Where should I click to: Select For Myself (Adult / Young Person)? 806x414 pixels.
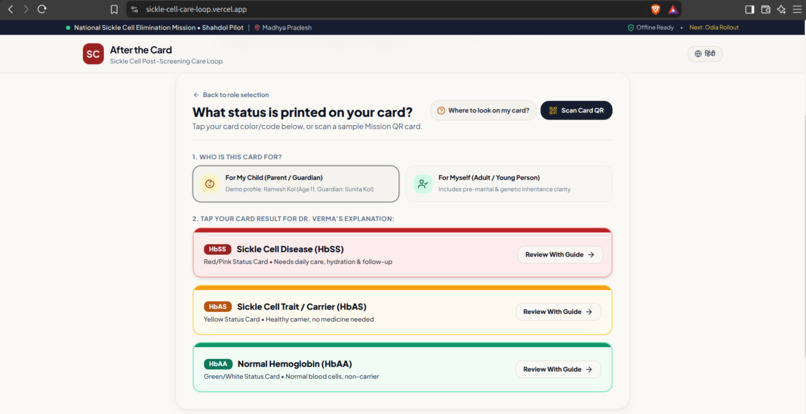[x=509, y=184]
